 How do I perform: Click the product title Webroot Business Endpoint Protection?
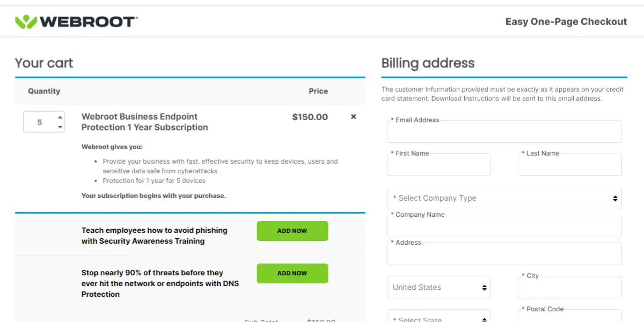(145, 122)
